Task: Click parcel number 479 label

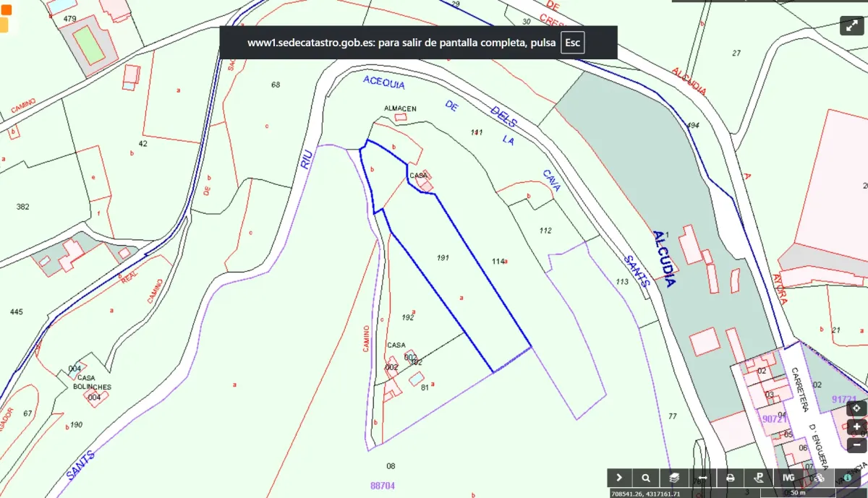Action: tap(69, 18)
